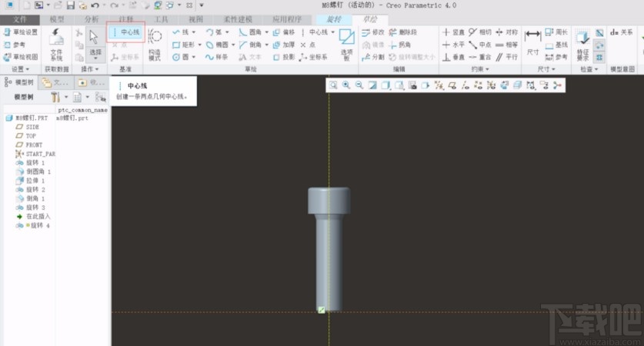Screen dimensions: 644x346
Task: Select the 矩形 rectangle sketch tool
Action: (184, 45)
